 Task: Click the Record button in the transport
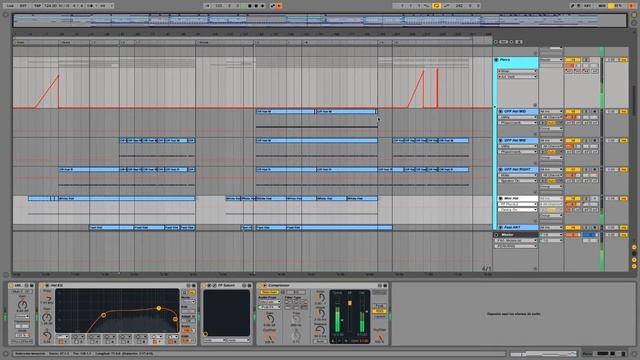pos(256,6)
